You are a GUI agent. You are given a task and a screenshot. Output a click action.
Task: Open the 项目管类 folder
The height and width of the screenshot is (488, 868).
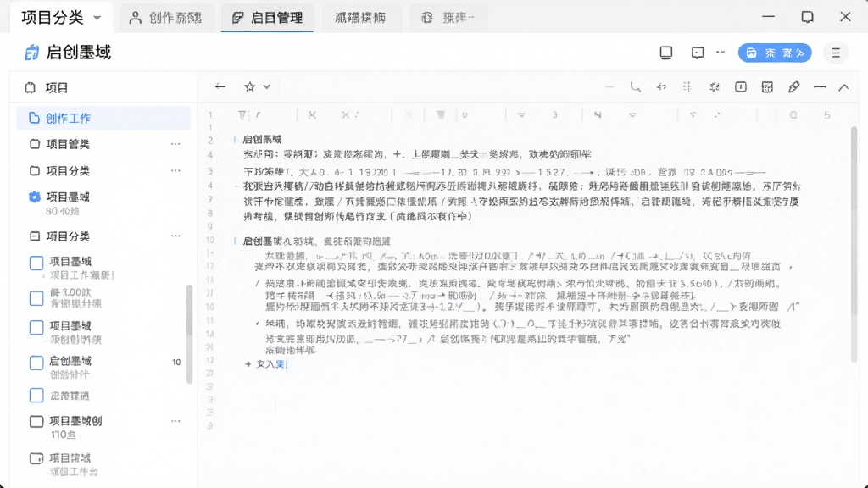[68, 144]
